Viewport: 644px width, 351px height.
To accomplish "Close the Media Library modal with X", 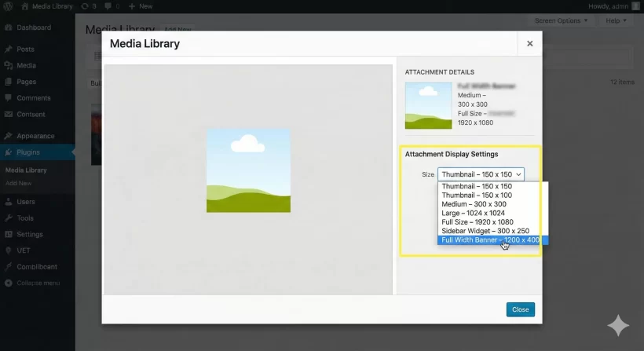I will pyautogui.click(x=530, y=43).
